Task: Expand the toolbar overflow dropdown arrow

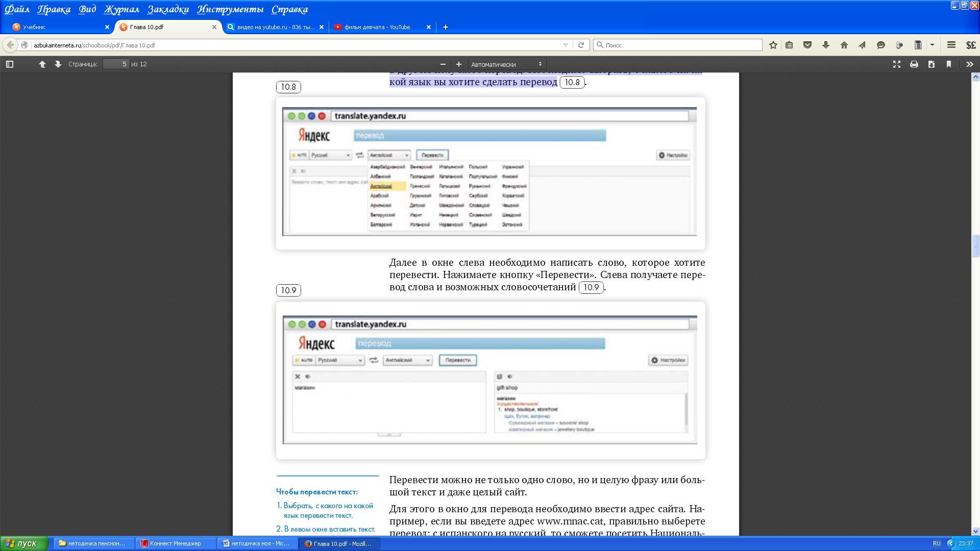Action: point(932,45)
